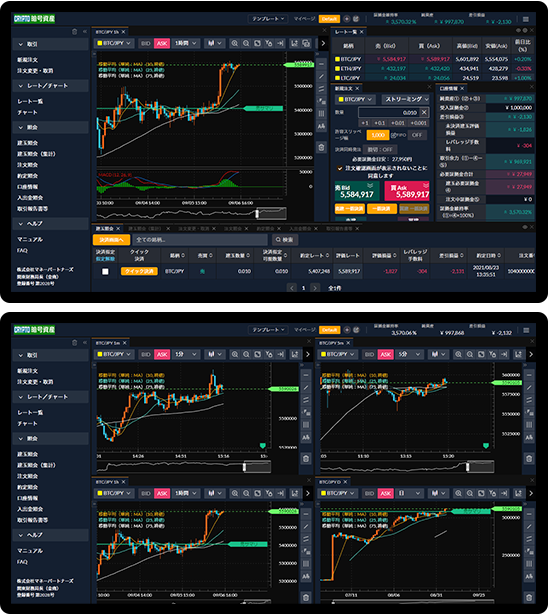Open チャート in the left sidebar menu
Screen dimensions: 548x614
coord(27,112)
